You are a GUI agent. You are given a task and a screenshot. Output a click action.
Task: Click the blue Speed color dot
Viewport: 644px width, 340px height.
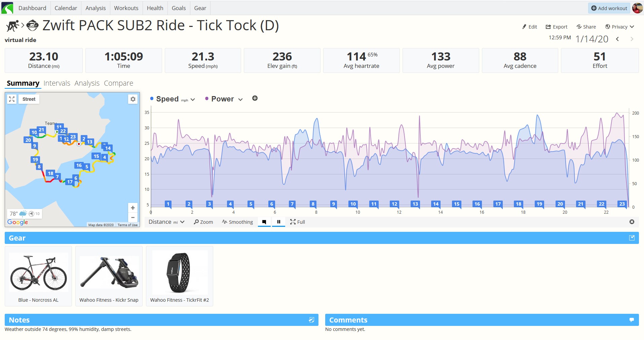[152, 98]
